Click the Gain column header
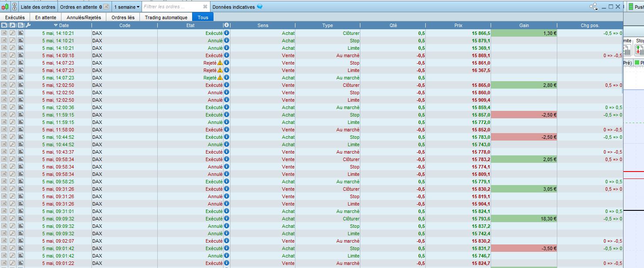This screenshot has width=644, height=268. 524,25
